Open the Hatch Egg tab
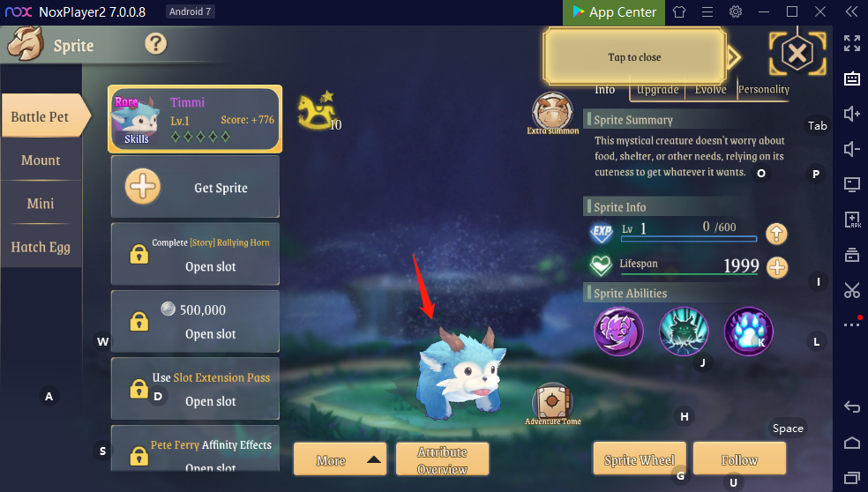The image size is (868, 492). coord(41,247)
